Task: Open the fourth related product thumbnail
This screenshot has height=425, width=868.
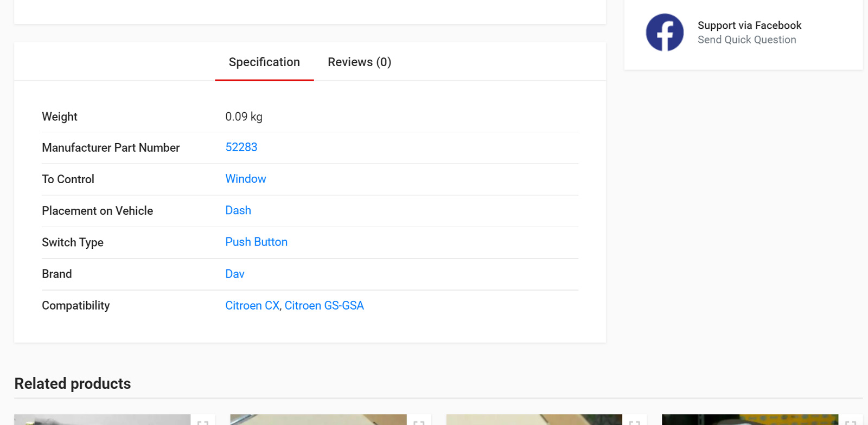Action: (750, 420)
